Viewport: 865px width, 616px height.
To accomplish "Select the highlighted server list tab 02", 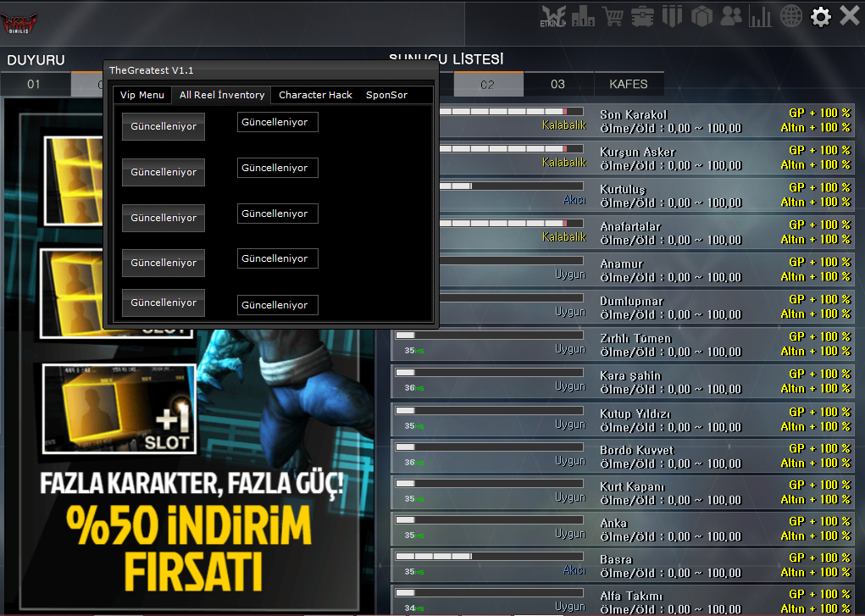I will point(488,85).
